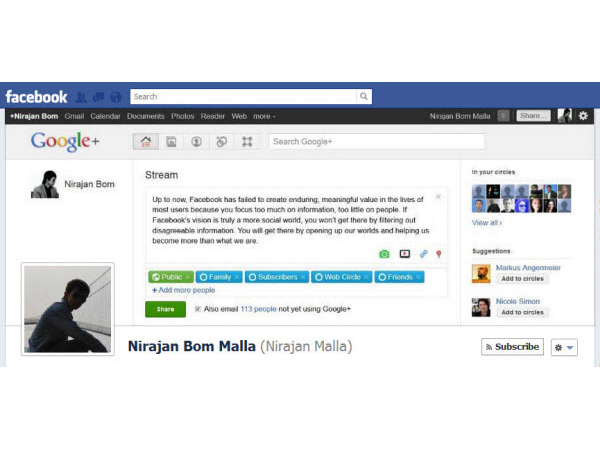Click the profile avatar in Google bar
The height and width of the screenshot is (450, 600).
coord(565,116)
